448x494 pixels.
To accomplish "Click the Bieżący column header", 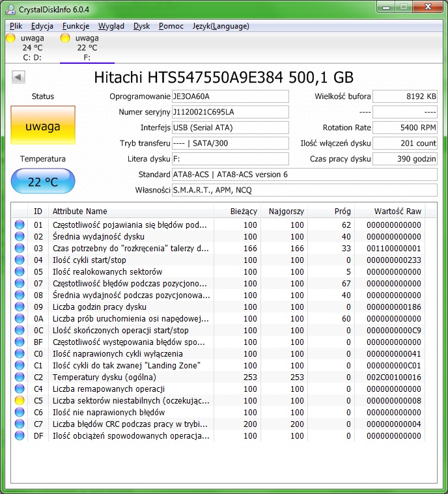I will [237, 212].
